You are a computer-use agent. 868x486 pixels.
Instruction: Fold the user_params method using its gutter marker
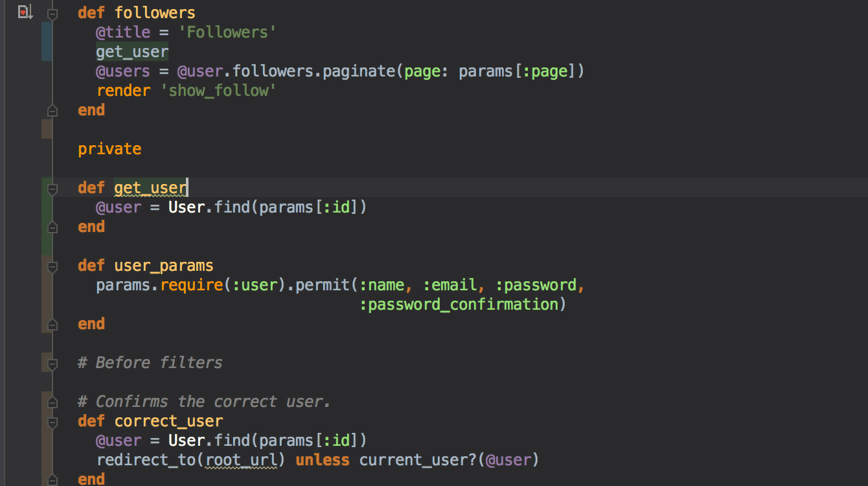pyautogui.click(x=52, y=266)
